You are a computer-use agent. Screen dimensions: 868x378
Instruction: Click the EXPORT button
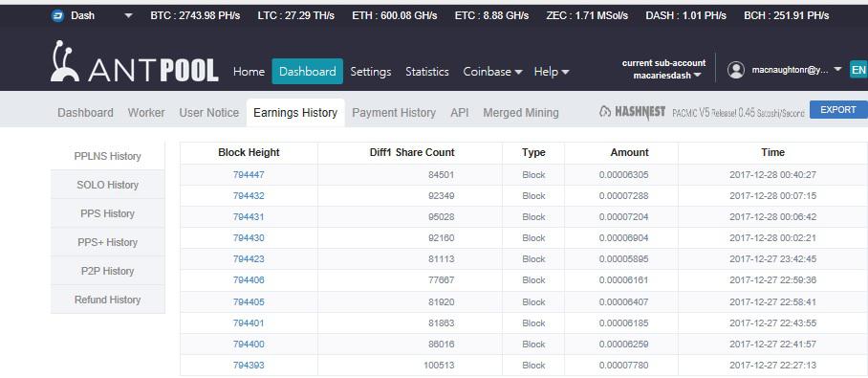[x=838, y=110]
